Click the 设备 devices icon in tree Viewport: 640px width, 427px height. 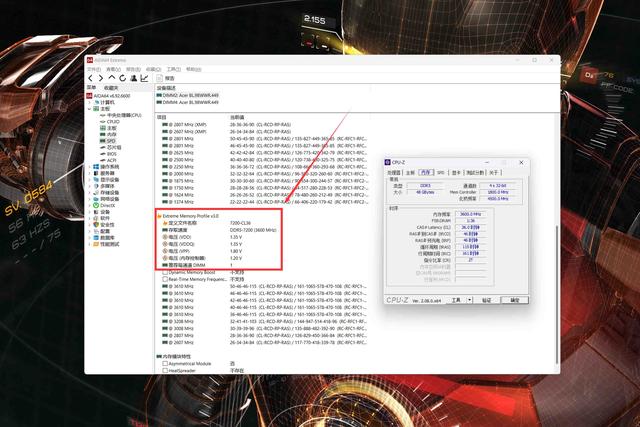96,212
